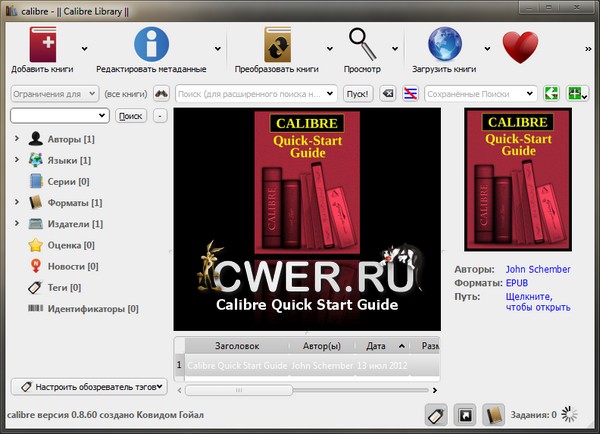Click the jobs spinner icon

pos(569,414)
